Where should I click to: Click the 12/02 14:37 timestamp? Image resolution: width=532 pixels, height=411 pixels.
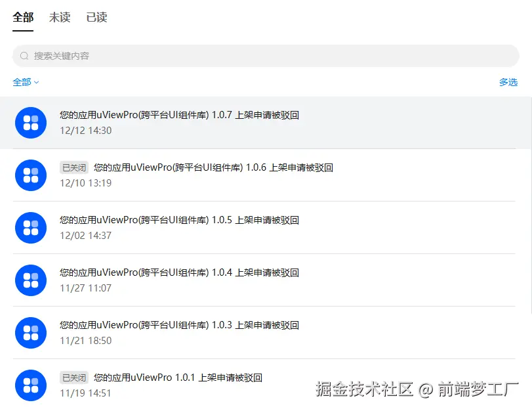pos(85,236)
